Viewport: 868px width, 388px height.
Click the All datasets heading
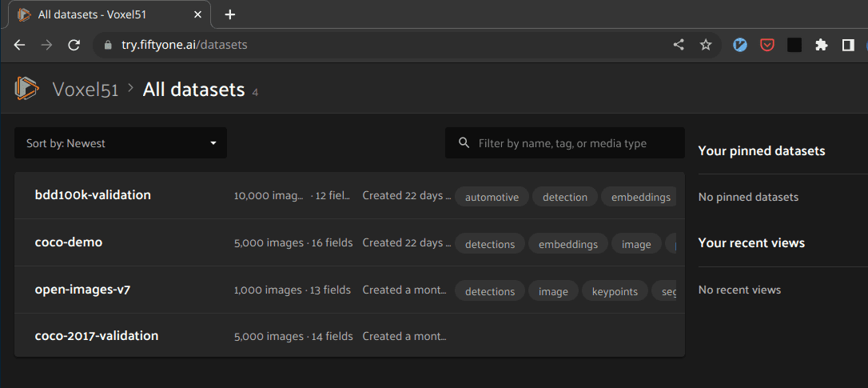click(193, 90)
